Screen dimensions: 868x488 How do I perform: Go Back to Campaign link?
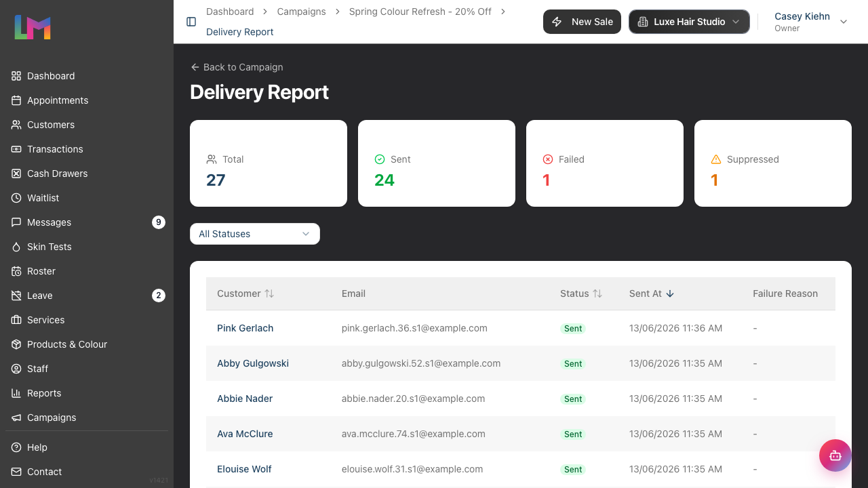point(237,67)
